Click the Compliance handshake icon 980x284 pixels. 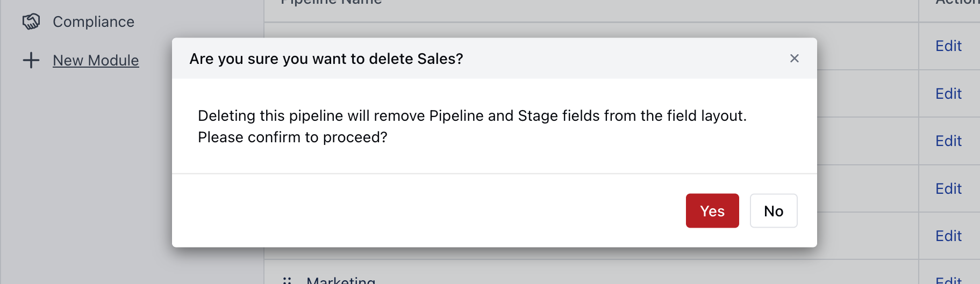point(31,21)
